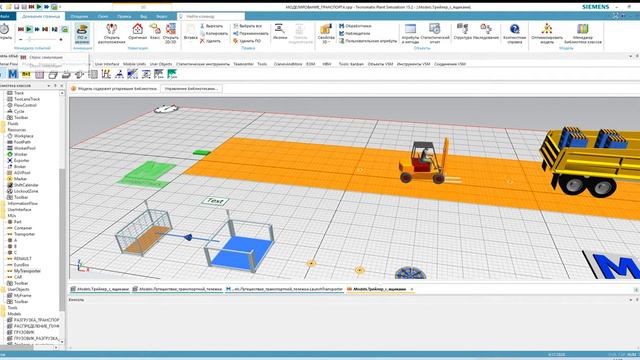Image resolution: width=640 pixels, height=360 pixels.
Task: Select the User Interface toolbox tab
Action: coord(107,64)
